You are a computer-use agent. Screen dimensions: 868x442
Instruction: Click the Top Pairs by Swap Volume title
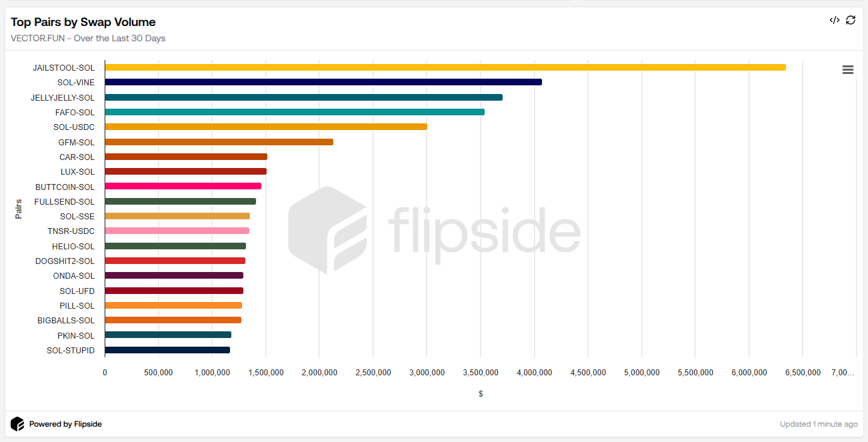[83, 22]
